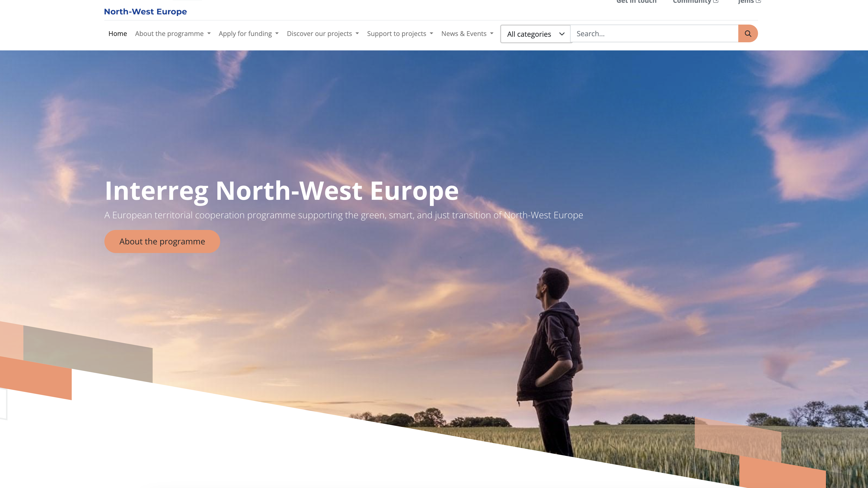Click the chevron in All categories selector

point(562,34)
